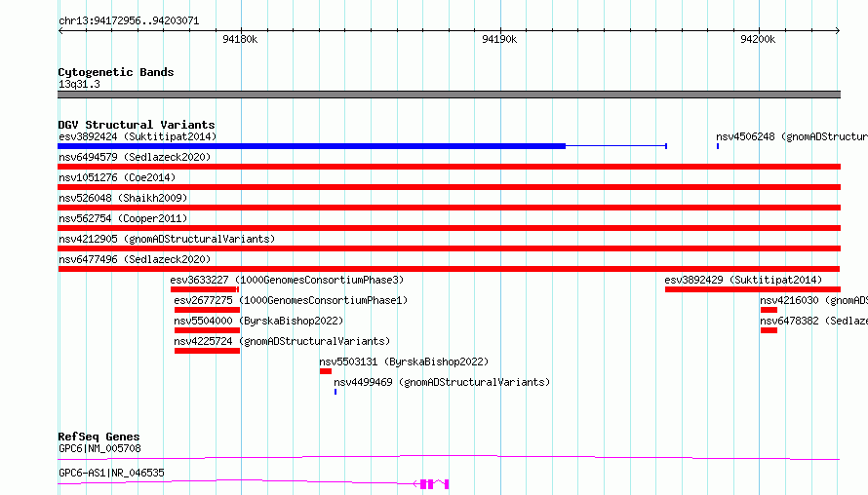Click the 94200k ruler label

[758, 39]
